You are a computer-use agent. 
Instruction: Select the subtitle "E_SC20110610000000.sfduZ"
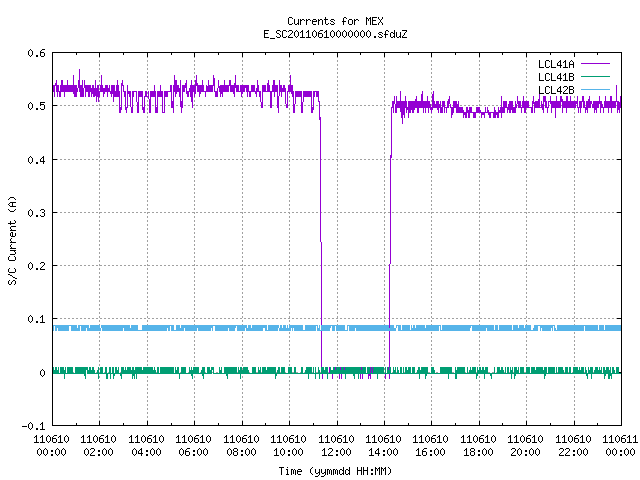(x=335, y=34)
